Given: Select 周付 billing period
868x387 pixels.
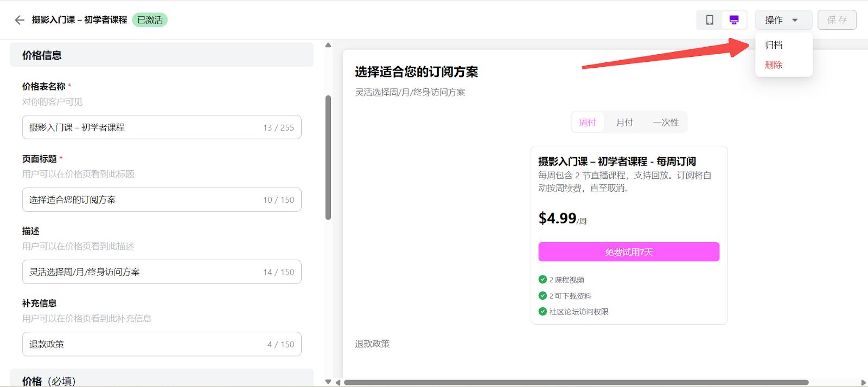Looking at the screenshot, I should pyautogui.click(x=588, y=122).
